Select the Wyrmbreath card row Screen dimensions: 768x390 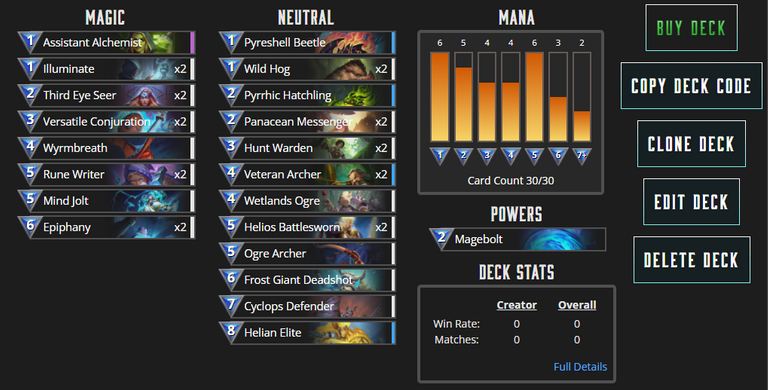106,148
